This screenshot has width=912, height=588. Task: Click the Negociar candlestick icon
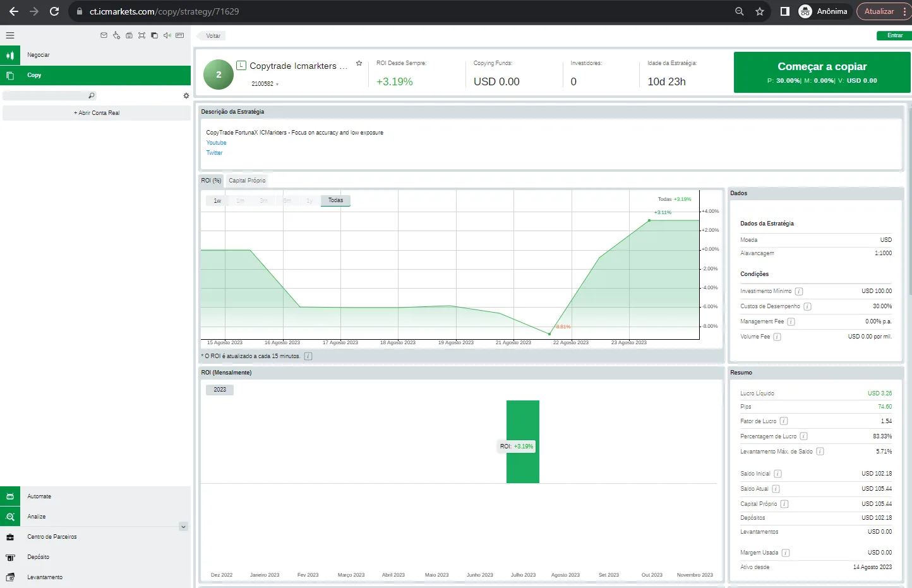point(10,56)
